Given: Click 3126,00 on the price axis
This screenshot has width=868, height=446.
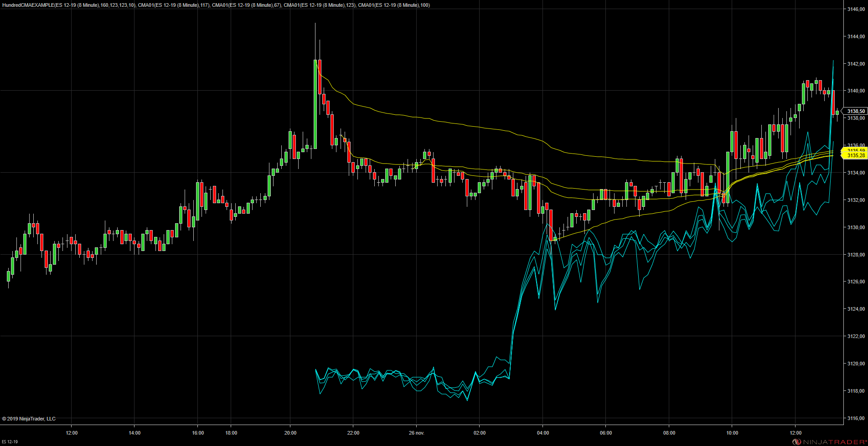Looking at the screenshot, I should point(856,282).
